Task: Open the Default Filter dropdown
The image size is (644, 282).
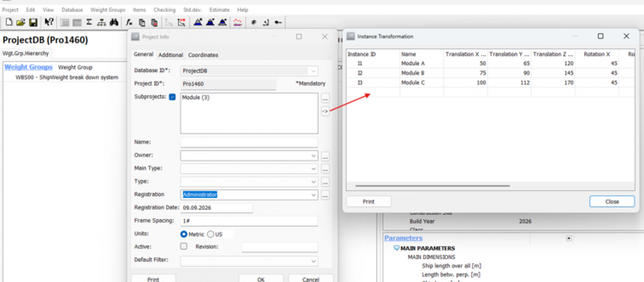Action: click(x=314, y=261)
